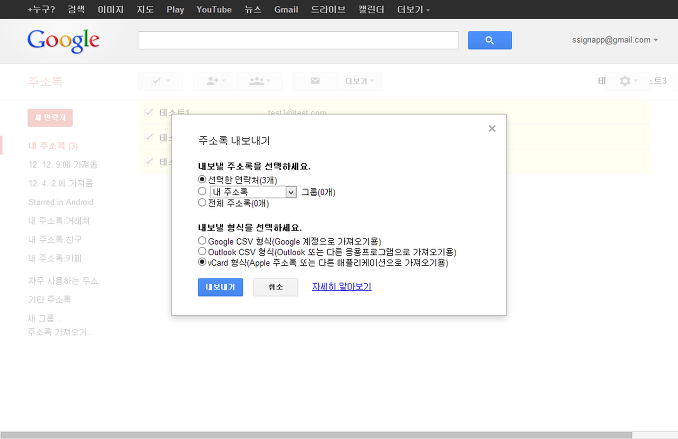
Task: Select 내 주소록:거래처 group
Action: [x=59, y=221]
